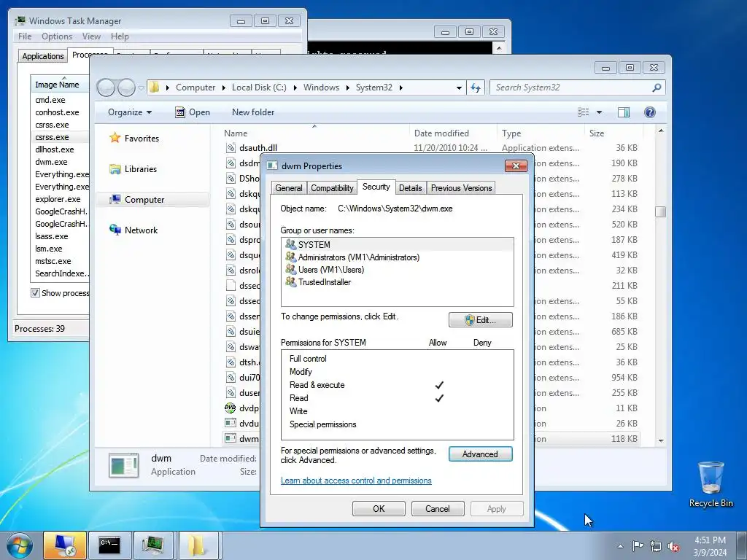Open Task Manager Help menu
The width and height of the screenshot is (747, 560).
(x=120, y=36)
